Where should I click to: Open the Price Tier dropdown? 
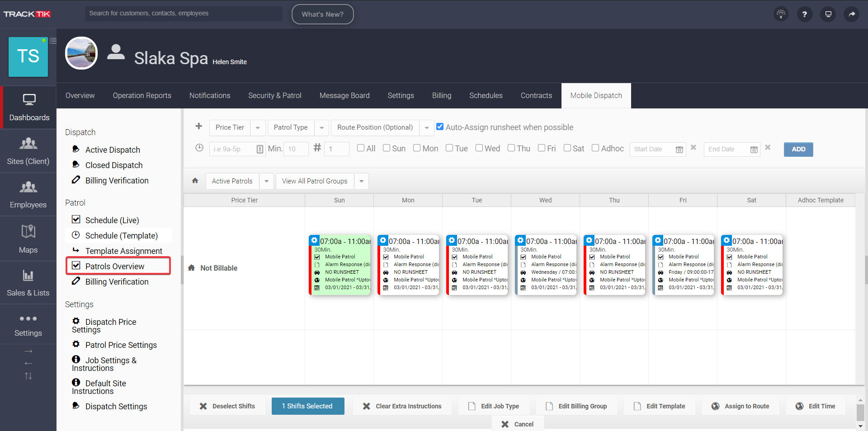point(257,127)
